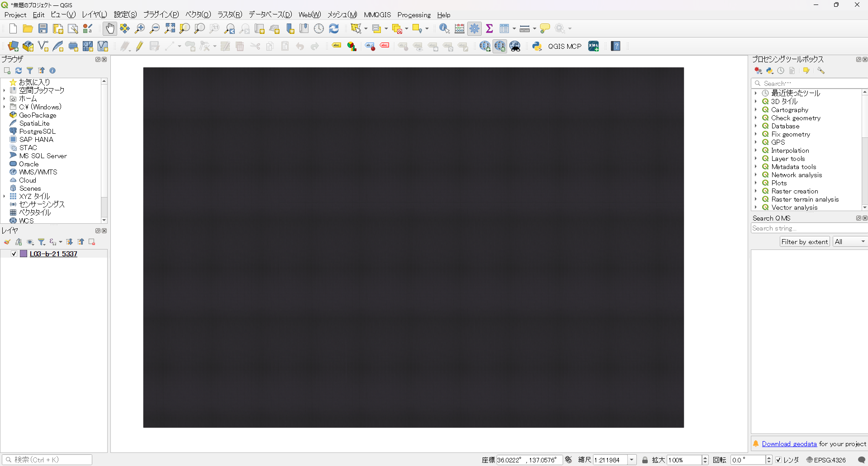This screenshot has width=868, height=466.
Task: Open log messages speech bubble icon
Action: 862,460
